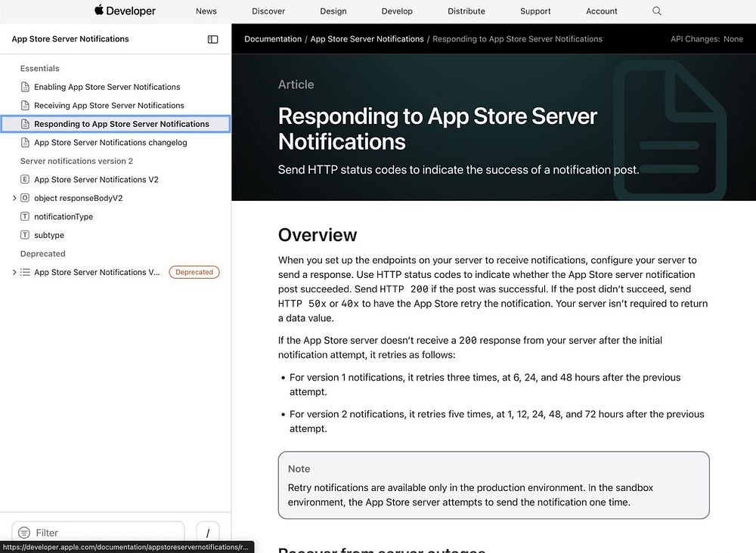Open App Store Server Notifications breadcrumb link
756x553 pixels.
pos(367,39)
